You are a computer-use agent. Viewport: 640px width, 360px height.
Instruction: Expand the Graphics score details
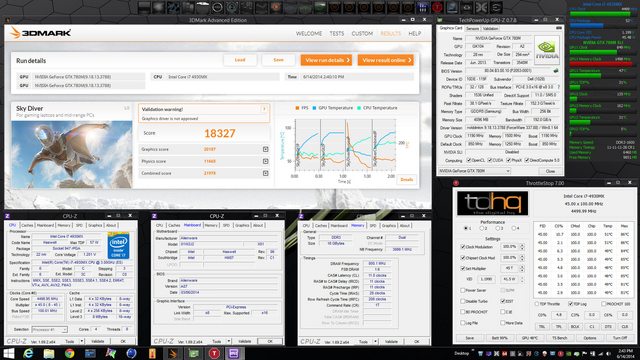pos(265,149)
